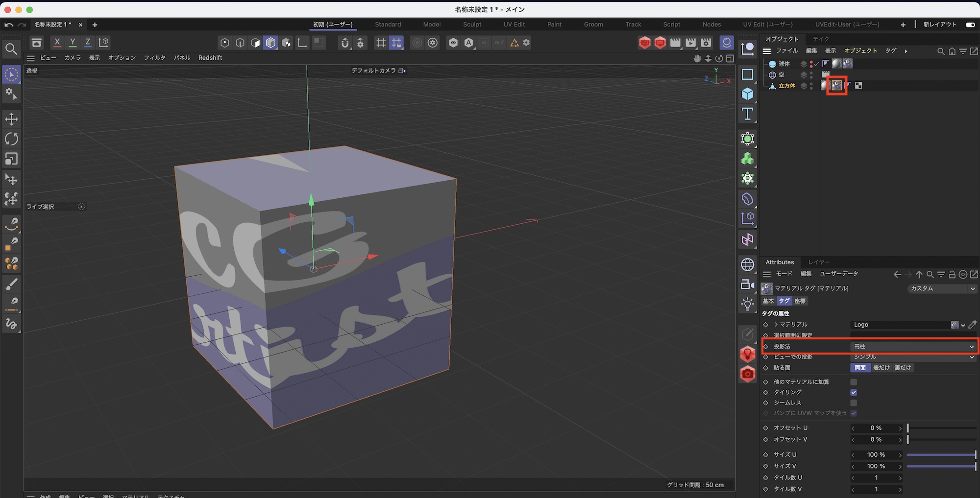Open the カスタム dropdown in Attributes

pyautogui.click(x=942, y=288)
